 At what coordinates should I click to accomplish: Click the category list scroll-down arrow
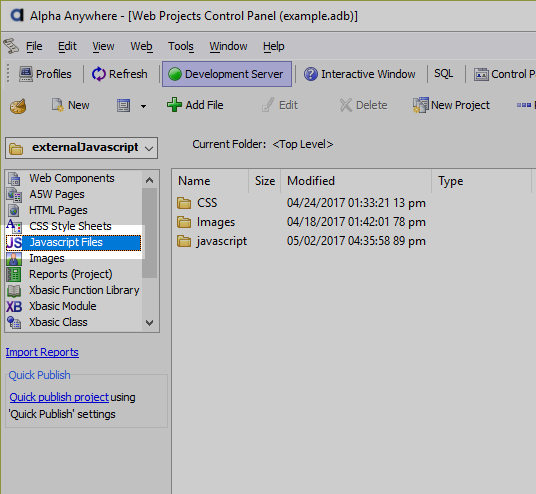(149, 322)
